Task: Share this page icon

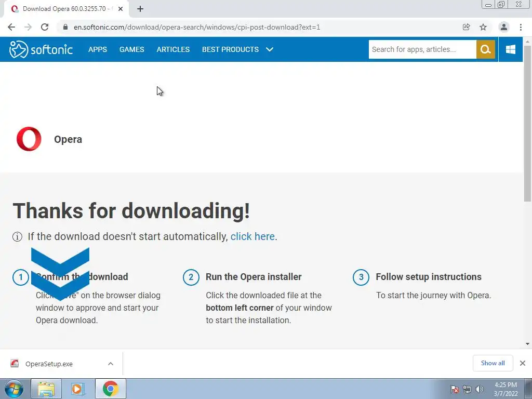Action: (x=467, y=27)
